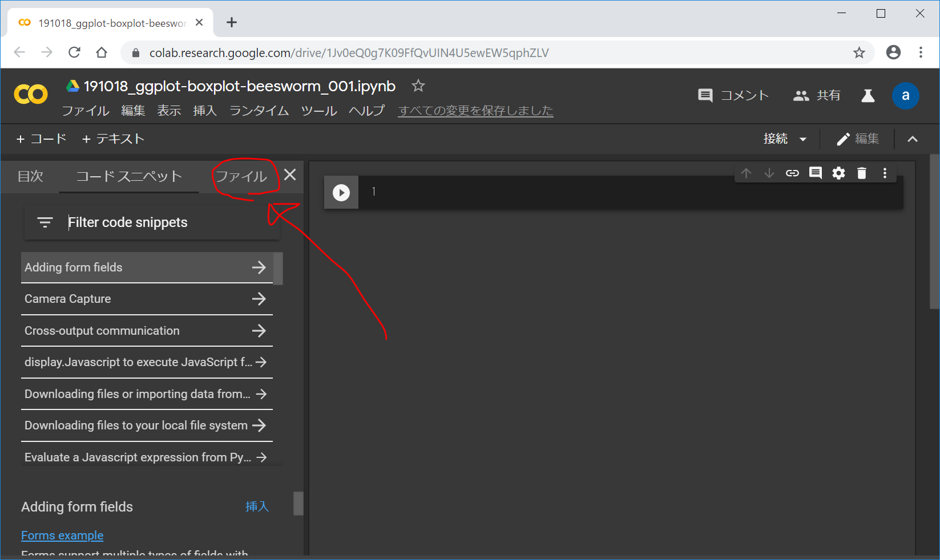940x560 pixels.
Task: Add a comment to the cell
Action: 816,173
